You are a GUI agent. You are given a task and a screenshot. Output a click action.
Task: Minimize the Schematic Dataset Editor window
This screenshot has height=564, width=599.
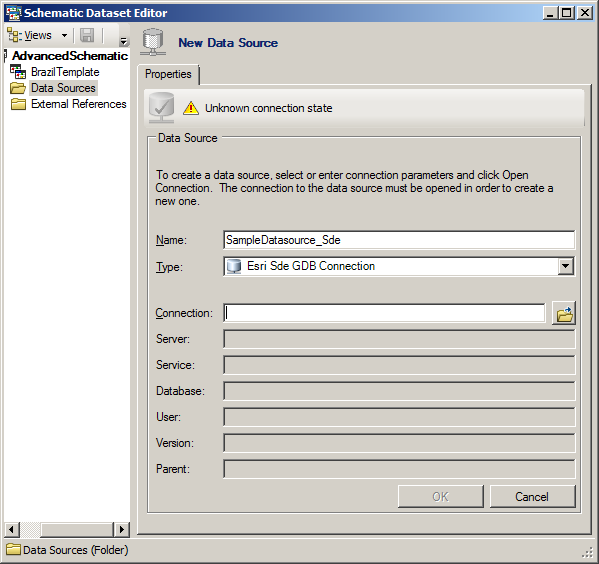[550, 13]
